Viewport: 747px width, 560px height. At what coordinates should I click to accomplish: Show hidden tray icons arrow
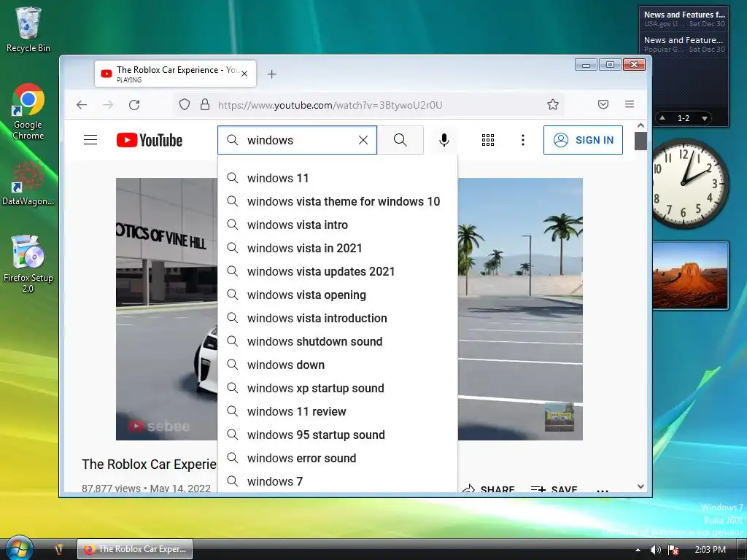click(638, 550)
